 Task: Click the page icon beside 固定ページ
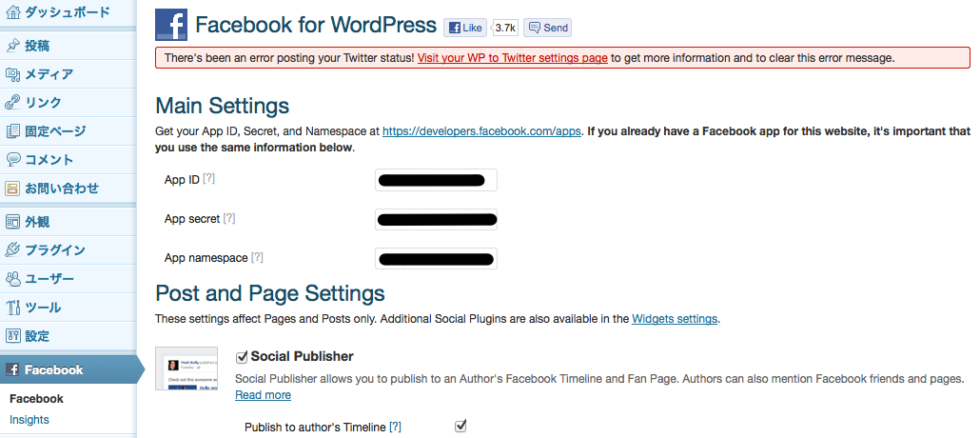coord(13,131)
